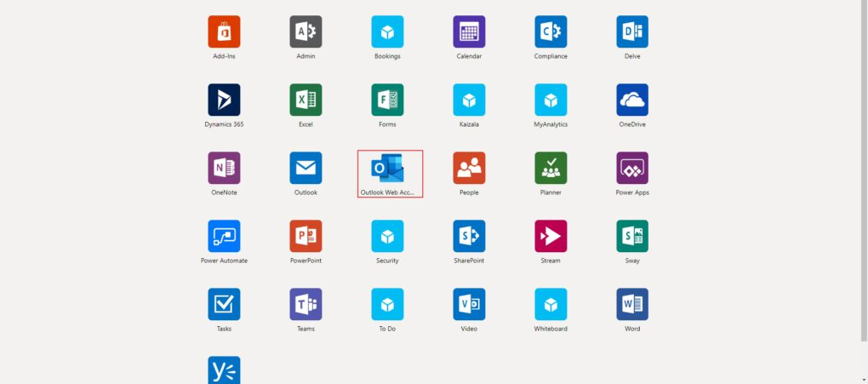Open the Security app tile
Viewport: 868px width, 384px height.
coord(387,236)
